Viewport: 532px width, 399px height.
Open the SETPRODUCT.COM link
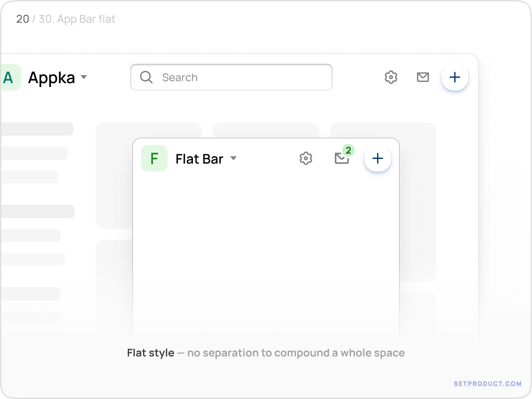click(487, 383)
